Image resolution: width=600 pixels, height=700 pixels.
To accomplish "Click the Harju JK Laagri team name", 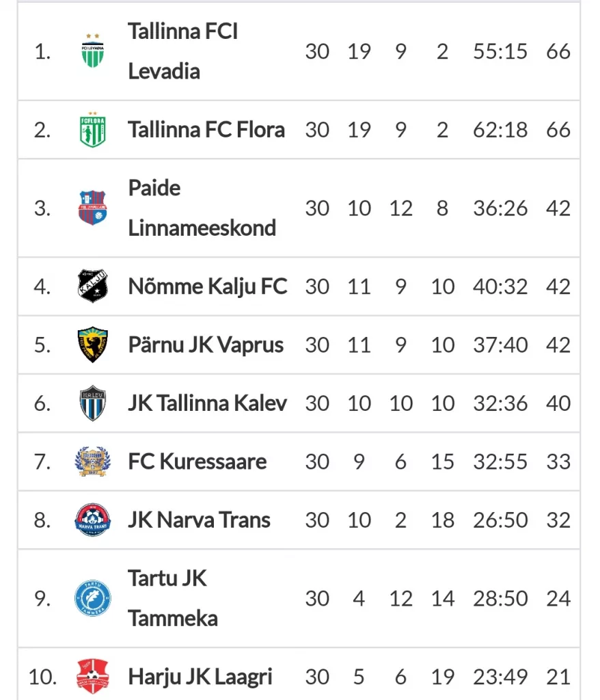I will tap(200, 677).
